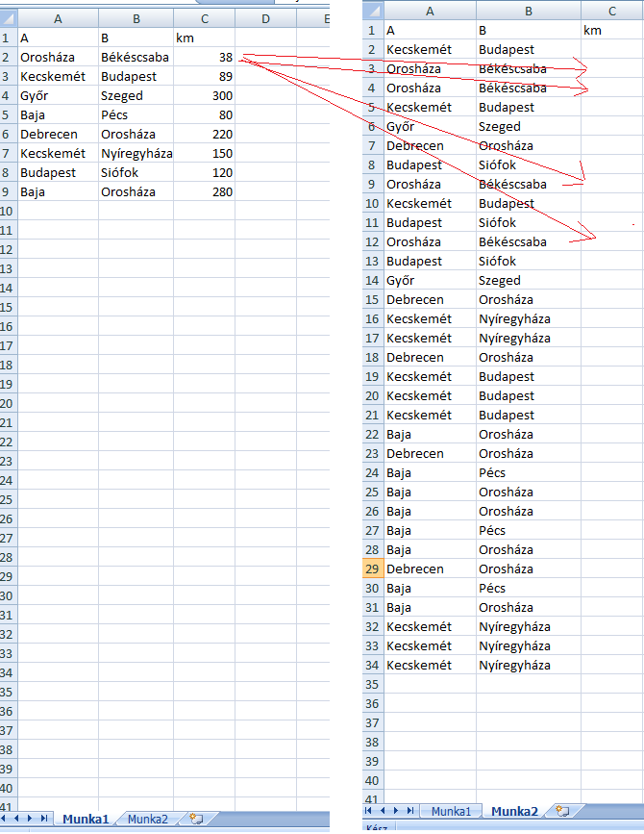Select highlighted row 29 header in right sheet

(x=373, y=569)
